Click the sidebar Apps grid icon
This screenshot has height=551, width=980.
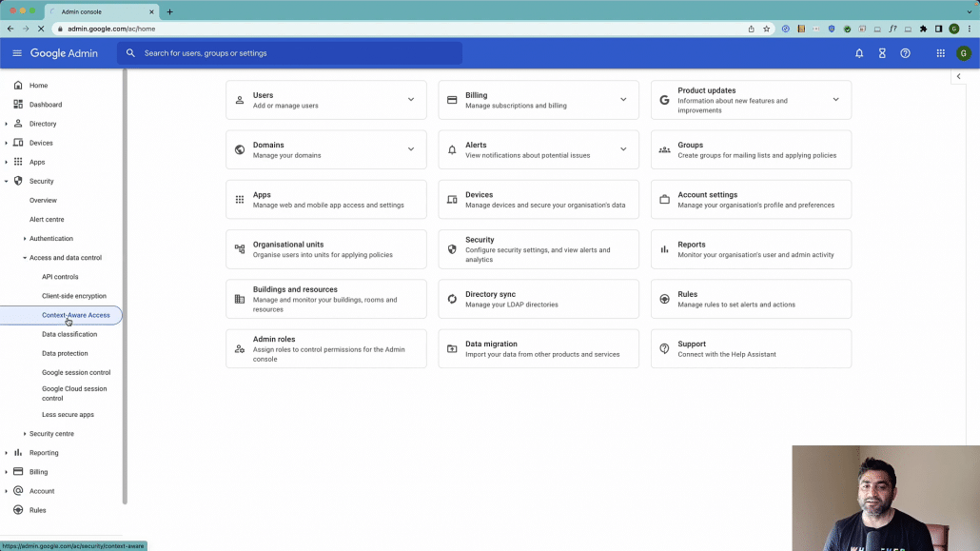(x=18, y=162)
